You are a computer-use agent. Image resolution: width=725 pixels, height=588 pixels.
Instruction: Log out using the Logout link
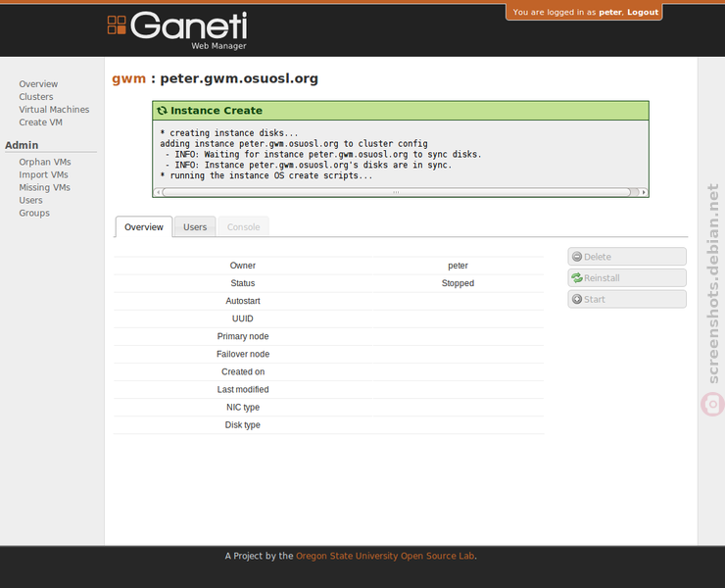tap(643, 12)
